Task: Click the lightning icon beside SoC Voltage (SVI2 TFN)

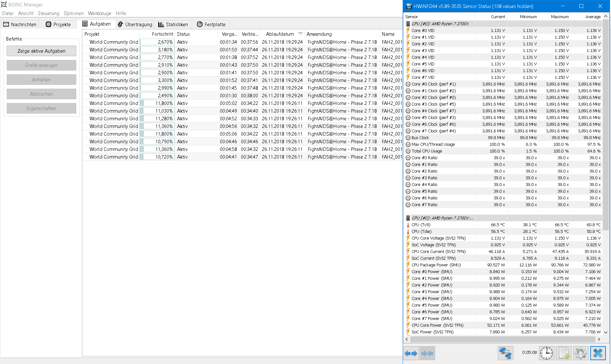Action: pyautogui.click(x=408, y=245)
